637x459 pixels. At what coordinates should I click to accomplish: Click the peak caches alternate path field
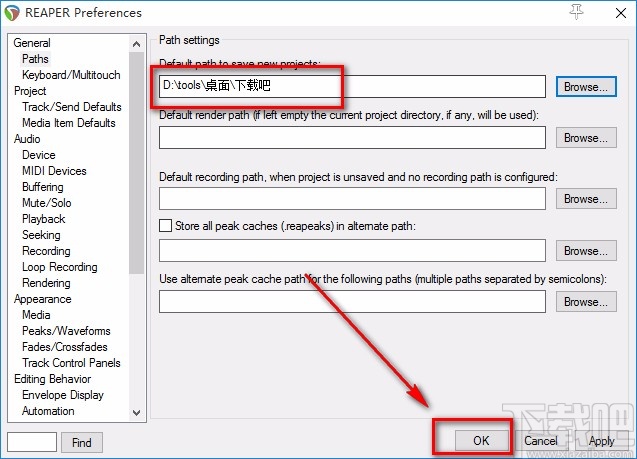pos(352,250)
